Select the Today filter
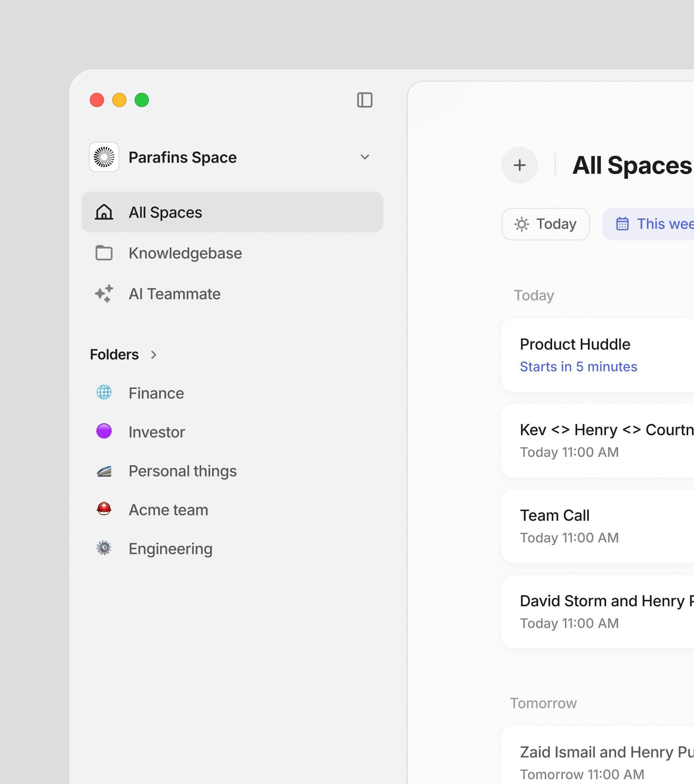 point(545,224)
